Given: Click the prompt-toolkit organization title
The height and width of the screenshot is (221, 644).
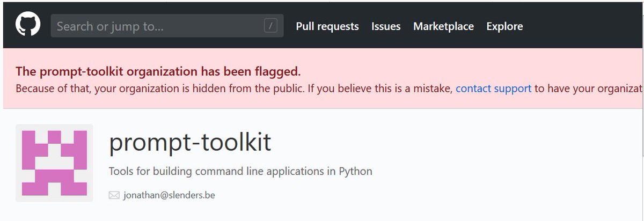Looking at the screenshot, I should pos(190,142).
